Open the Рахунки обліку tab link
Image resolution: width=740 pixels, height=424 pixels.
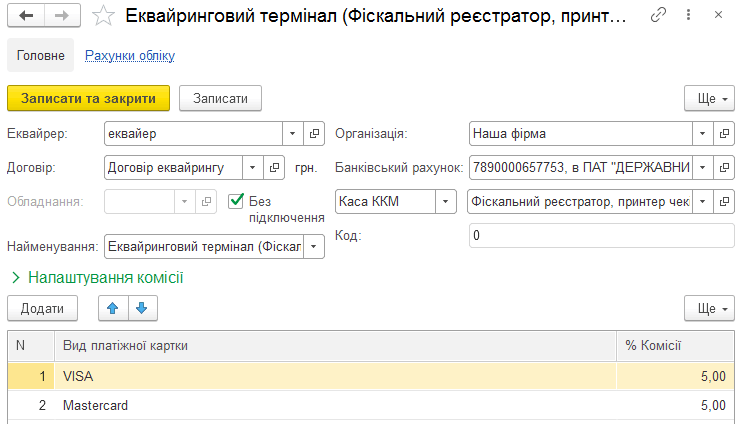(x=130, y=55)
